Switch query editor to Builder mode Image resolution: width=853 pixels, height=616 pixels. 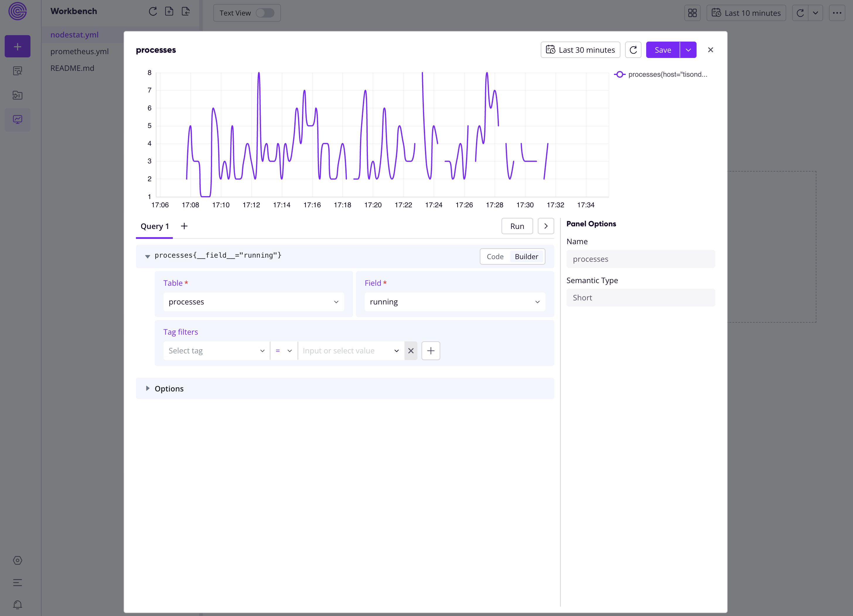(526, 256)
